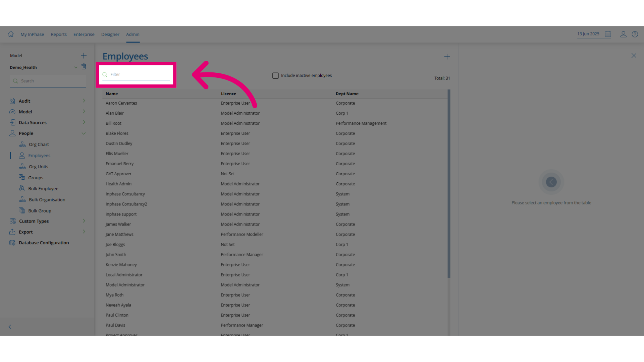This screenshot has height=362, width=644.
Task: Select Employees in the People tree
Action: coord(39,156)
